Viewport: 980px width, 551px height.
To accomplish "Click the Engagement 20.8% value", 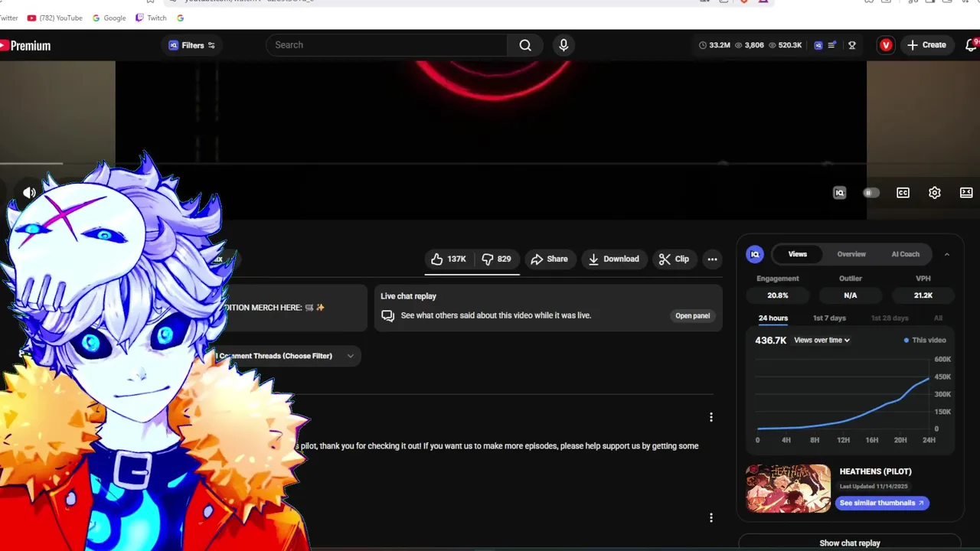I will tap(778, 295).
